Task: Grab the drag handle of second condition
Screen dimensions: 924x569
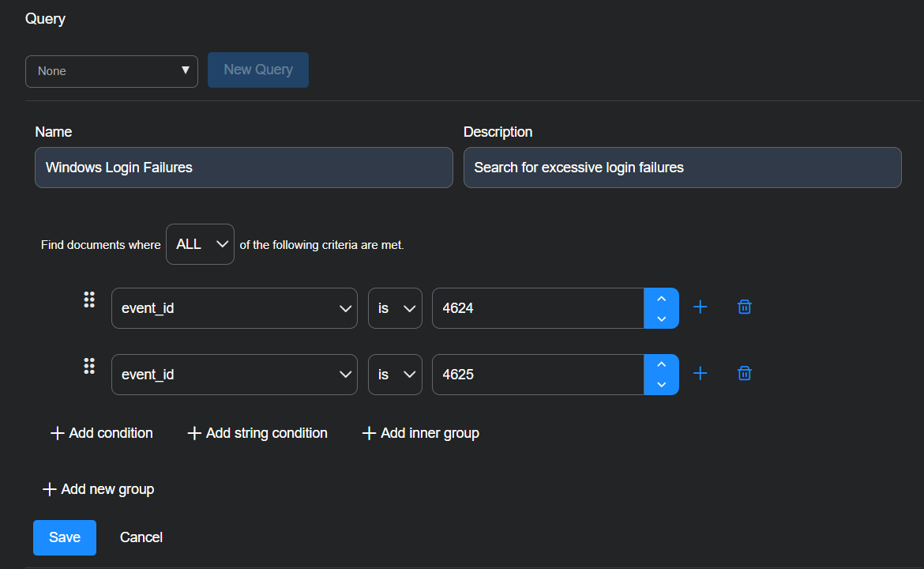Action: (89, 366)
